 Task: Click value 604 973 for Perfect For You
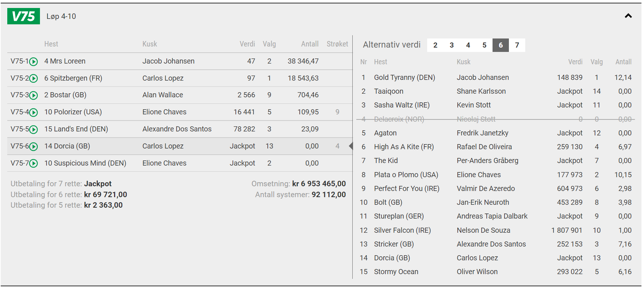(570, 188)
